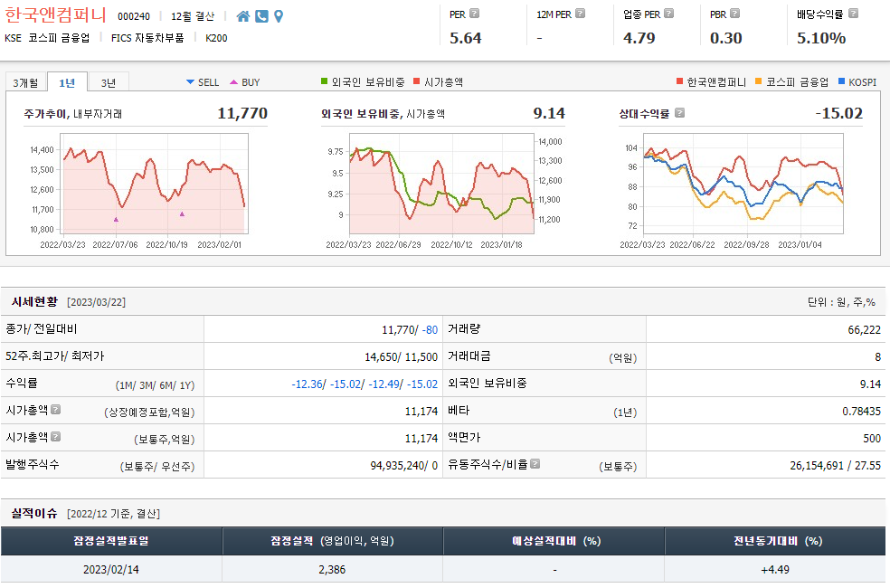This screenshot has height=588, width=890.
Task: Click the 잠정실적발표일 column header
Action: [x=111, y=541]
